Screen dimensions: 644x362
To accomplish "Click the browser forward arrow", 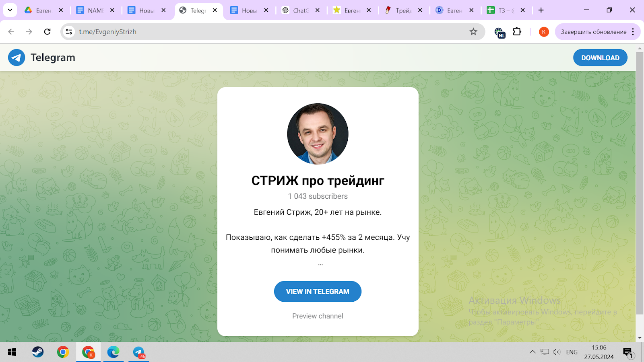I will pyautogui.click(x=29, y=32).
